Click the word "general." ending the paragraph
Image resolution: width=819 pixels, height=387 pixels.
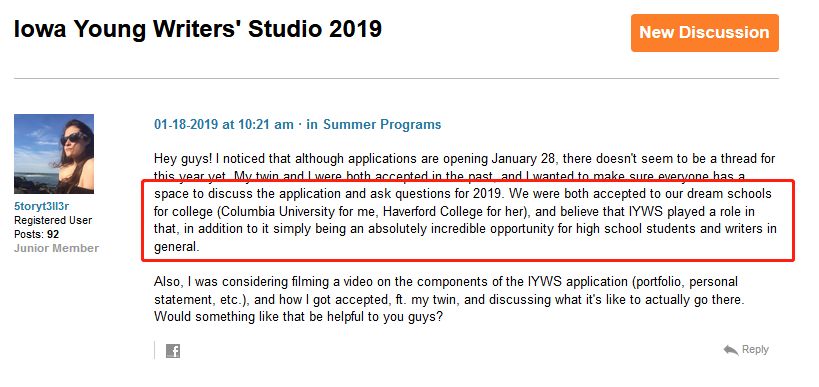click(177, 248)
